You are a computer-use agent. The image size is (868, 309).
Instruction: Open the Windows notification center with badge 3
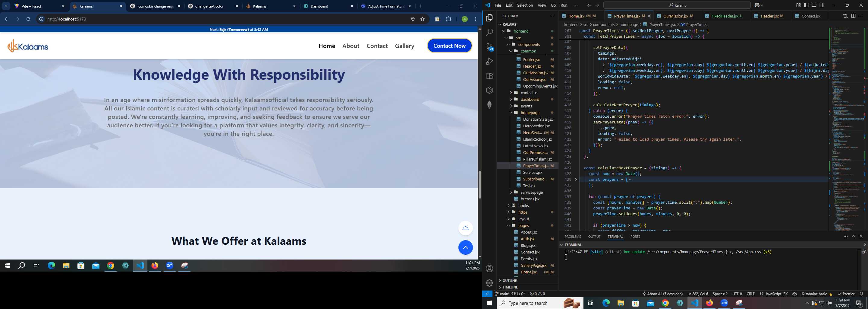859,303
